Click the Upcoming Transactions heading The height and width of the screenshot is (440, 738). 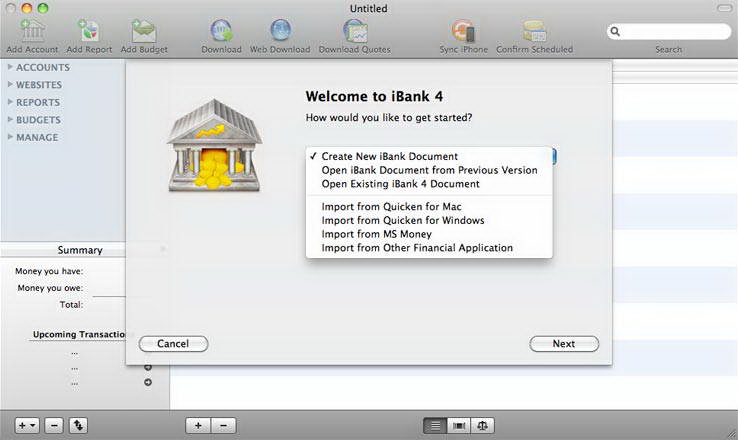(x=79, y=334)
